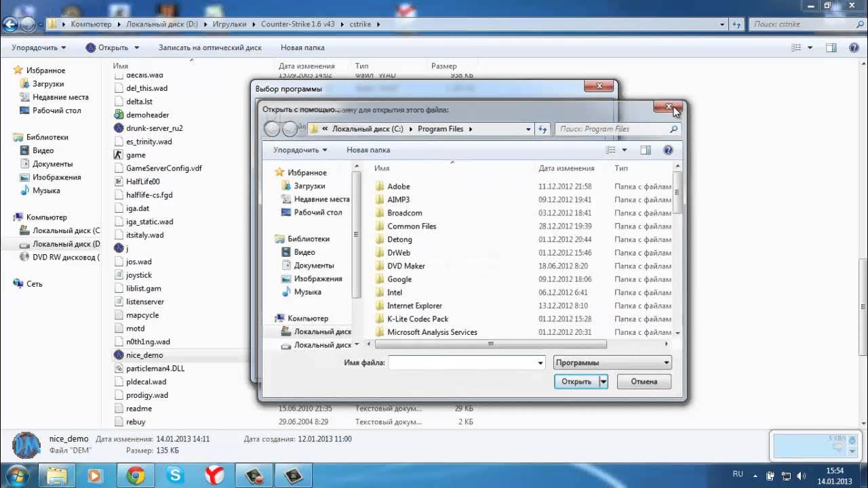This screenshot has width=868, height=488.
Task: Open view options dropdown in the cstrike window
Action: click(x=810, y=47)
